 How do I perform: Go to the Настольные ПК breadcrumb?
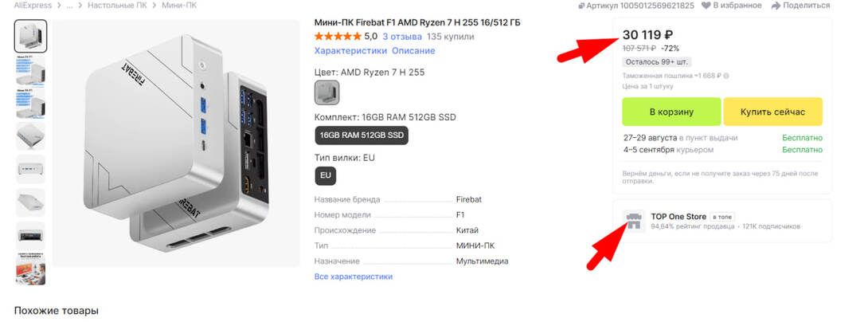(x=117, y=5)
